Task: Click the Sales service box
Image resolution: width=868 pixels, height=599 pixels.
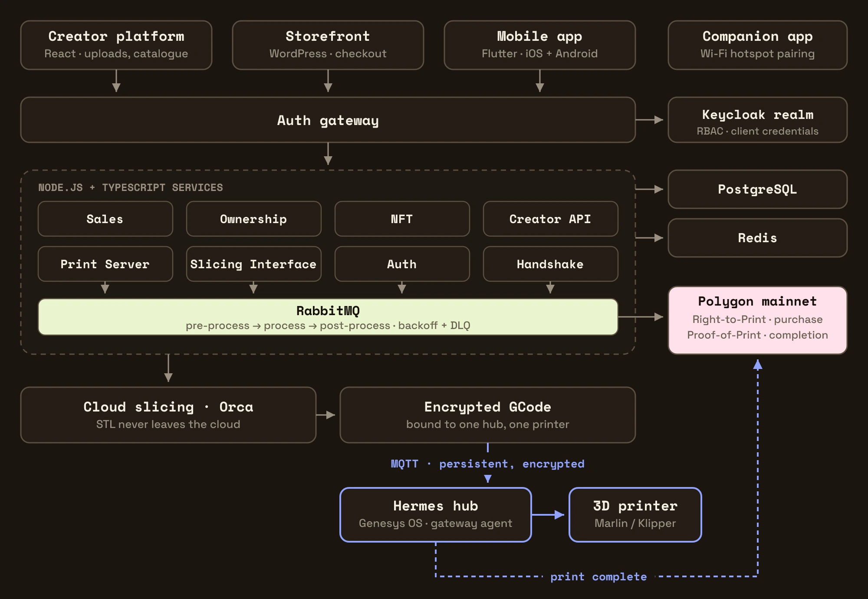Action: (x=105, y=219)
